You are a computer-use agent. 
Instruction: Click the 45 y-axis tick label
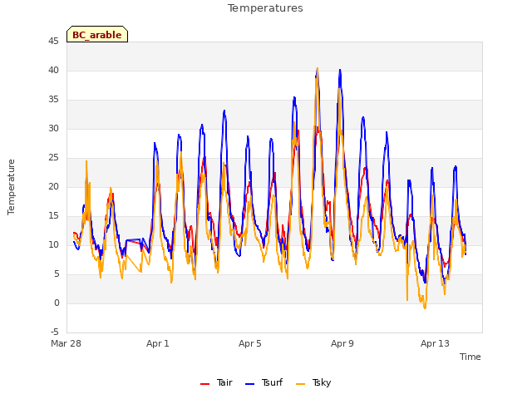[x=53, y=41]
